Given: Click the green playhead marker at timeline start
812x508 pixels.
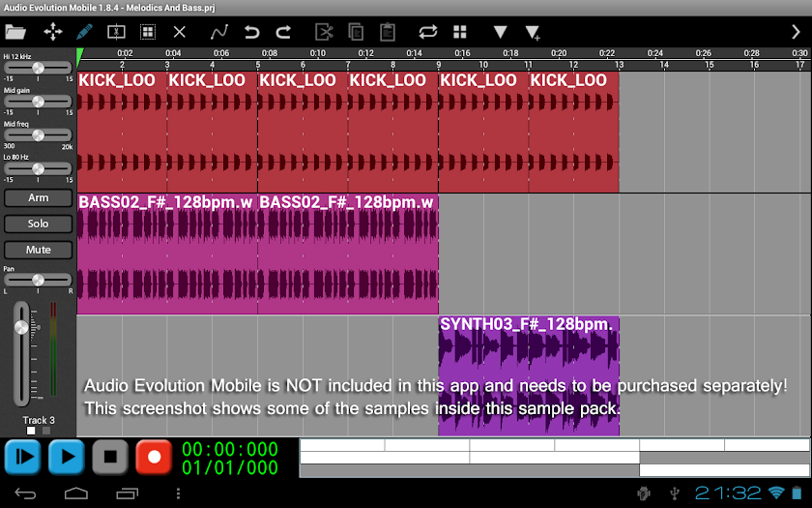Looking at the screenshot, I should pyautogui.click(x=79, y=57).
